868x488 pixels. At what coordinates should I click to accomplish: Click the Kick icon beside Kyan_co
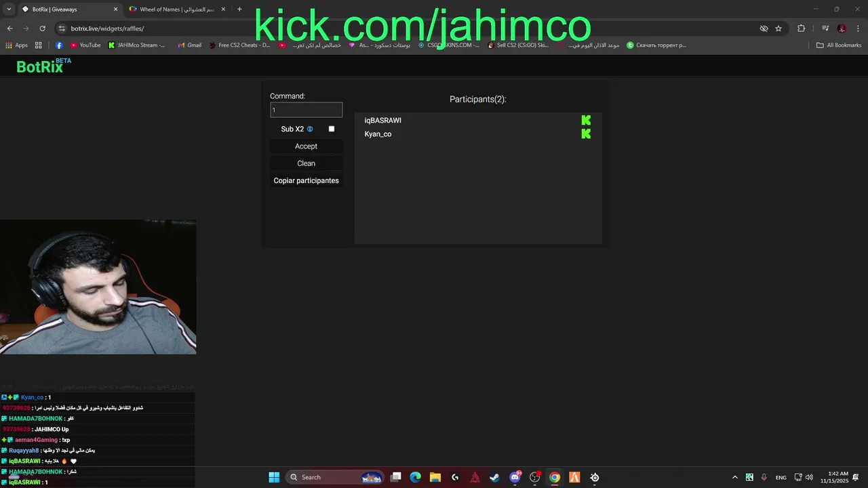coord(586,134)
